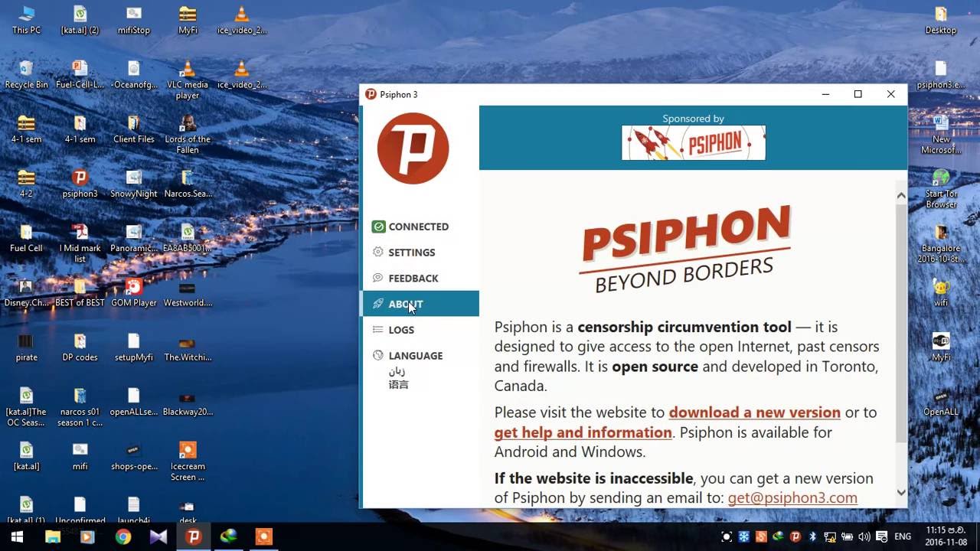Select the OpenALL desktop icon
The image size is (980, 551).
[x=941, y=402]
